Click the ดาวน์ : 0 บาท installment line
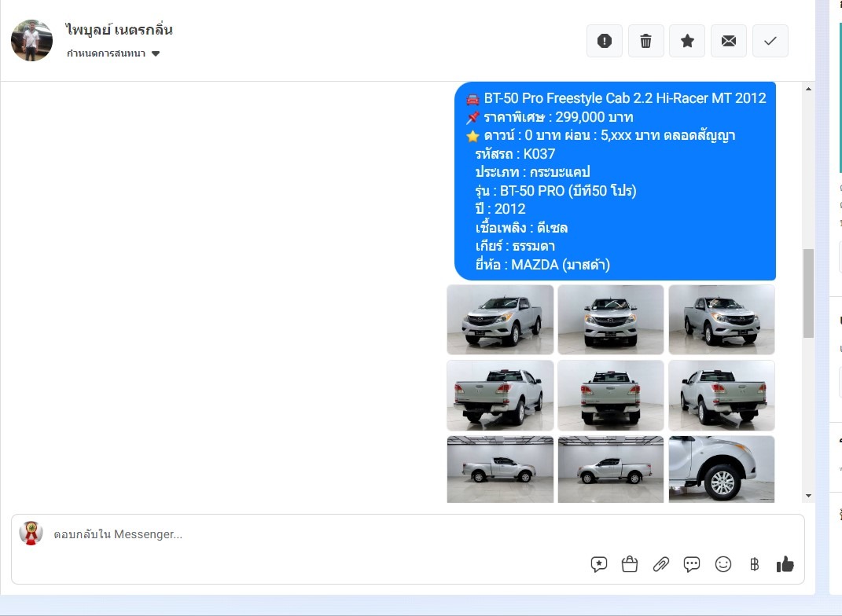Screen dimensions: 842x616 pos(601,136)
